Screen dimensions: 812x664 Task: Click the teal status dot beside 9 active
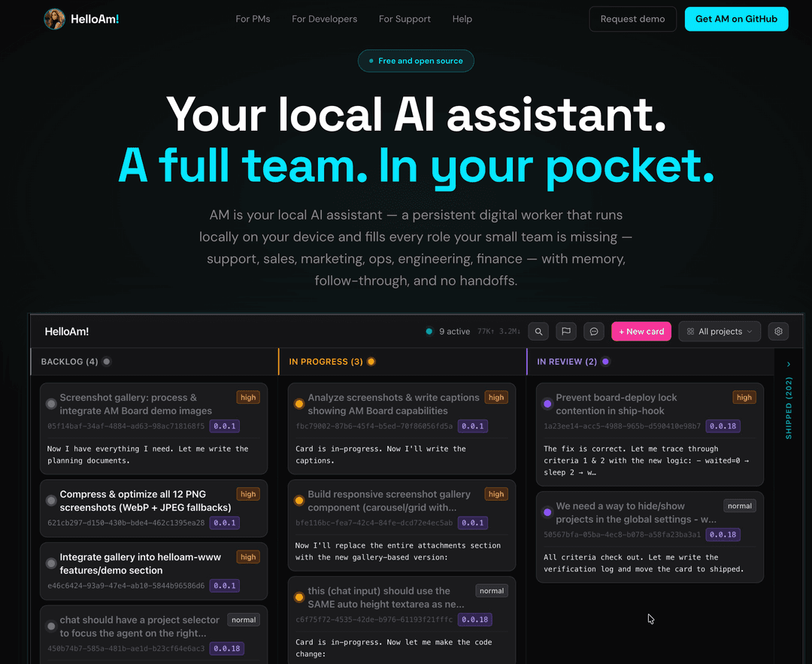click(x=429, y=332)
